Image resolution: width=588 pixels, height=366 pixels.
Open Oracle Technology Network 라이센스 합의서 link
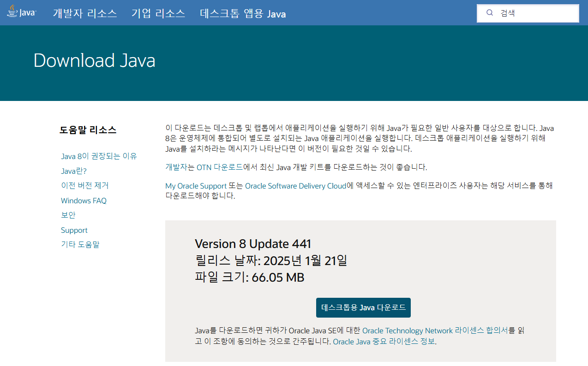click(435, 331)
